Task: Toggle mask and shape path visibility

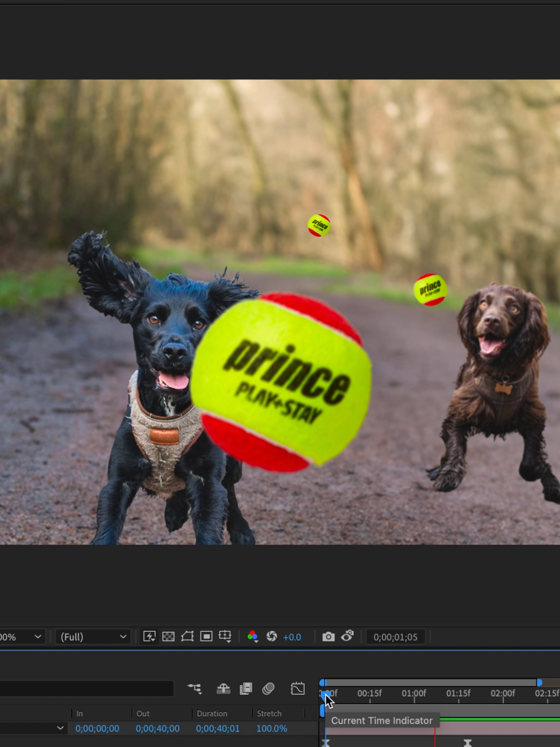Action: 187,636
